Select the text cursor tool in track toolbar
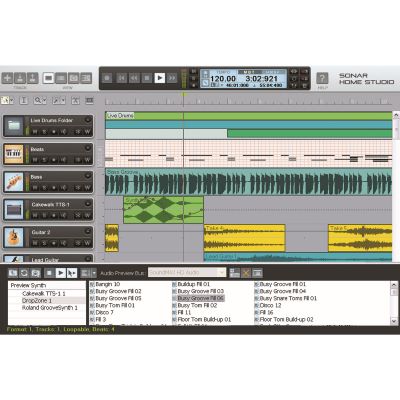The height and width of the screenshot is (400, 400). coord(24,100)
